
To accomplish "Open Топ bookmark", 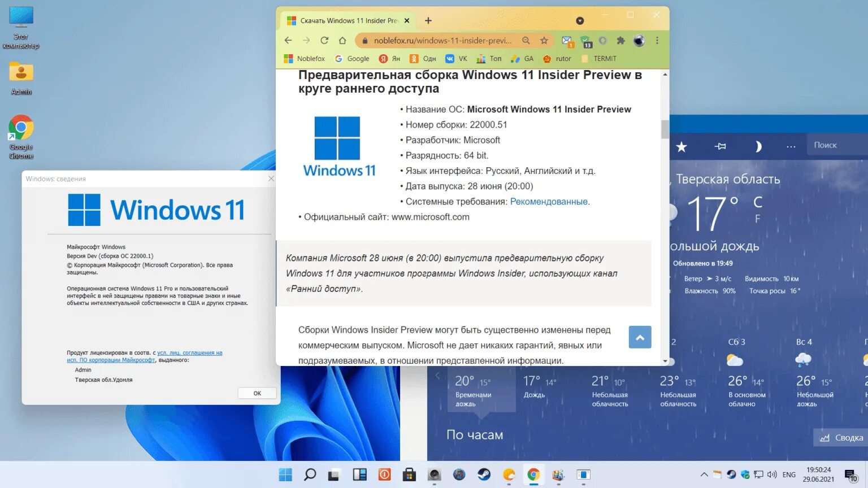I will (x=489, y=59).
